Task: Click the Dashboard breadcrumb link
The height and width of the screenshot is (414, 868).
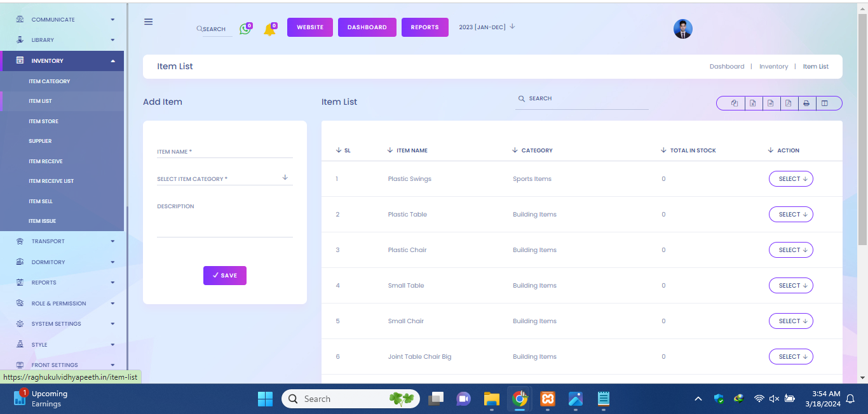Action: pyautogui.click(x=726, y=67)
